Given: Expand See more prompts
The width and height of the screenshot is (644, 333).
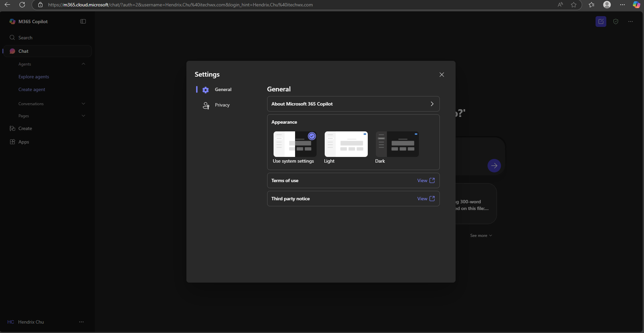Looking at the screenshot, I should 481,236.
